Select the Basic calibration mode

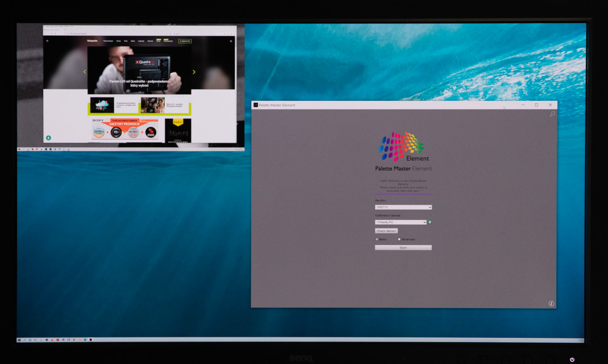point(377,239)
